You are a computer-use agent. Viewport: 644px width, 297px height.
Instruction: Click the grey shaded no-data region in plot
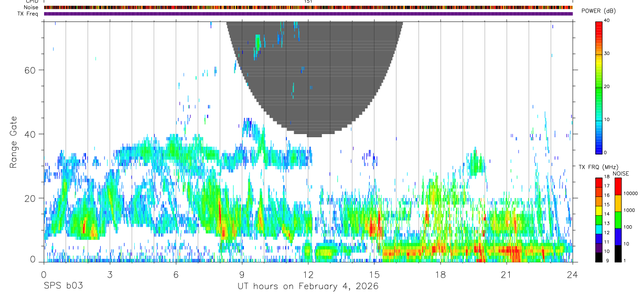click(x=315, y=79)
